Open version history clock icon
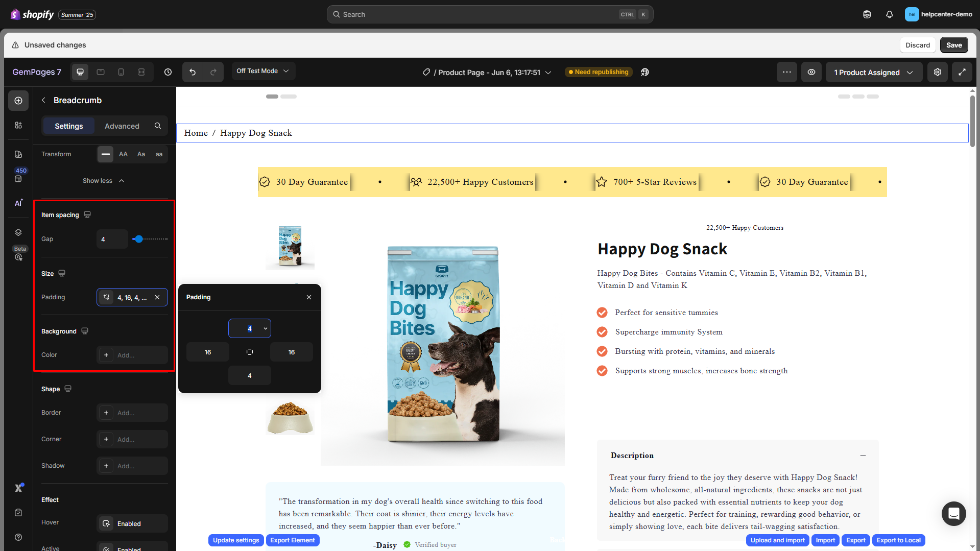 pos(168,72)
